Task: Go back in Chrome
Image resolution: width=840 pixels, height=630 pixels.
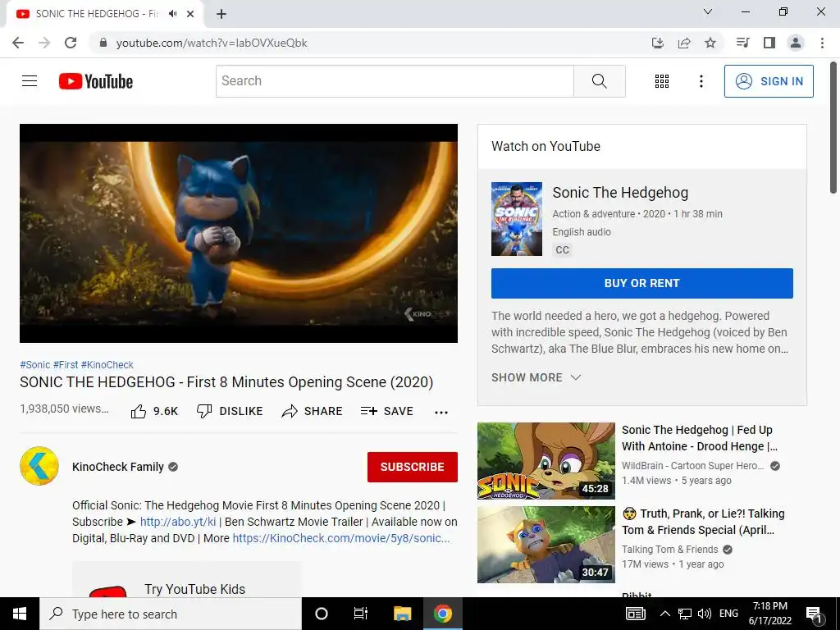Action: (x=18, y=43)
